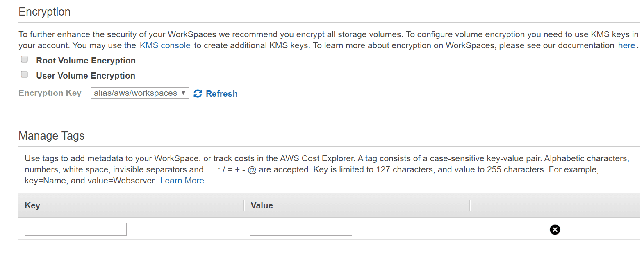
Task: Remove the tag row with X icon
Action: click(555, 230)
